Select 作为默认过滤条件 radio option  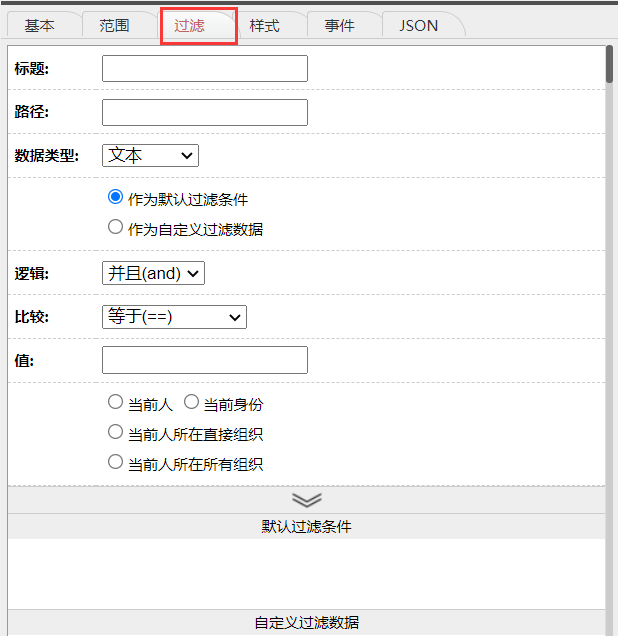[x=115, y=198]
